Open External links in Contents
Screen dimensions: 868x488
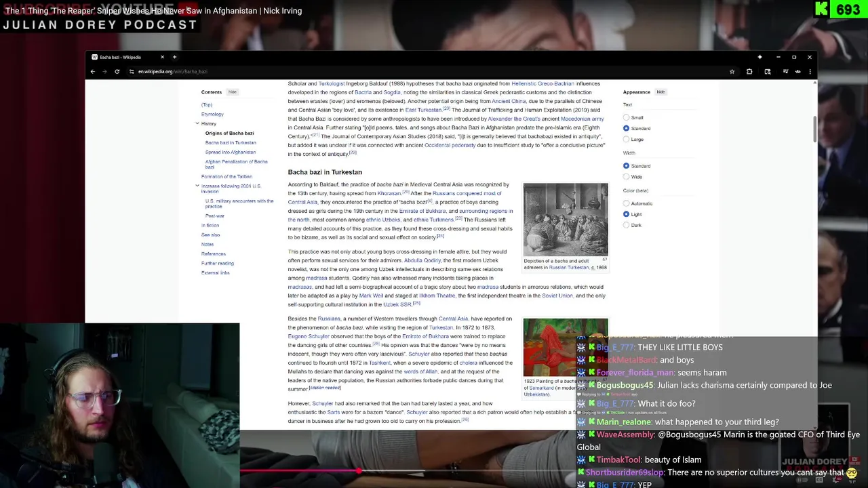point(216,272)
